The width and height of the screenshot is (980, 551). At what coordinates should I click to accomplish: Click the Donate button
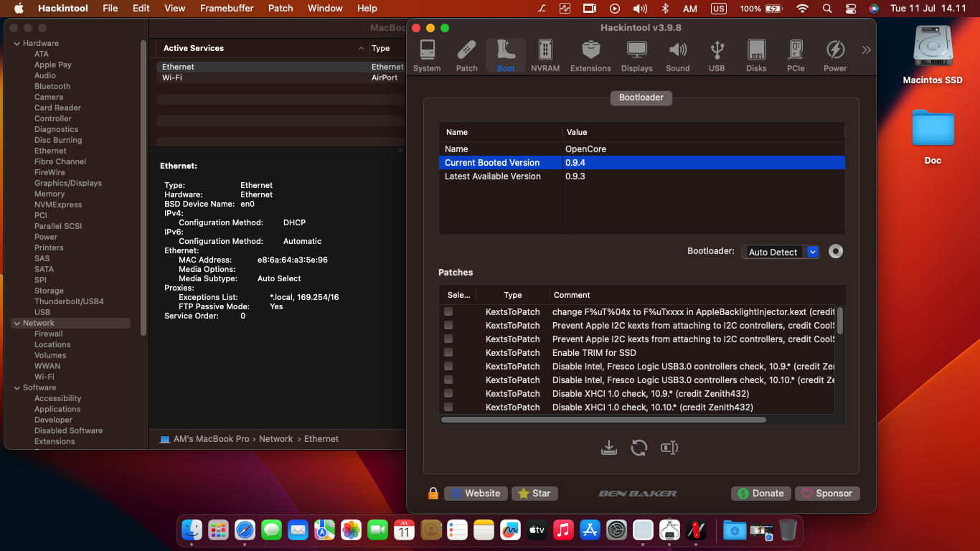click(x=760, y=494)
